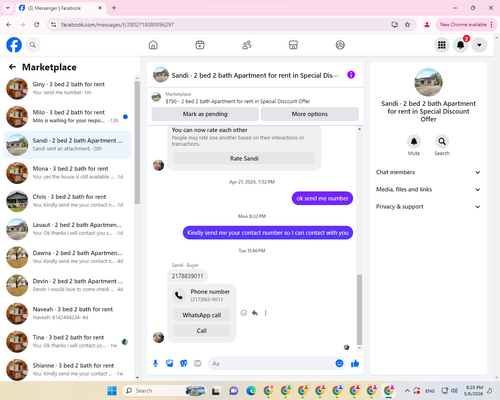Click the Call button
The image size is (500, 400).
click(202, 331)
